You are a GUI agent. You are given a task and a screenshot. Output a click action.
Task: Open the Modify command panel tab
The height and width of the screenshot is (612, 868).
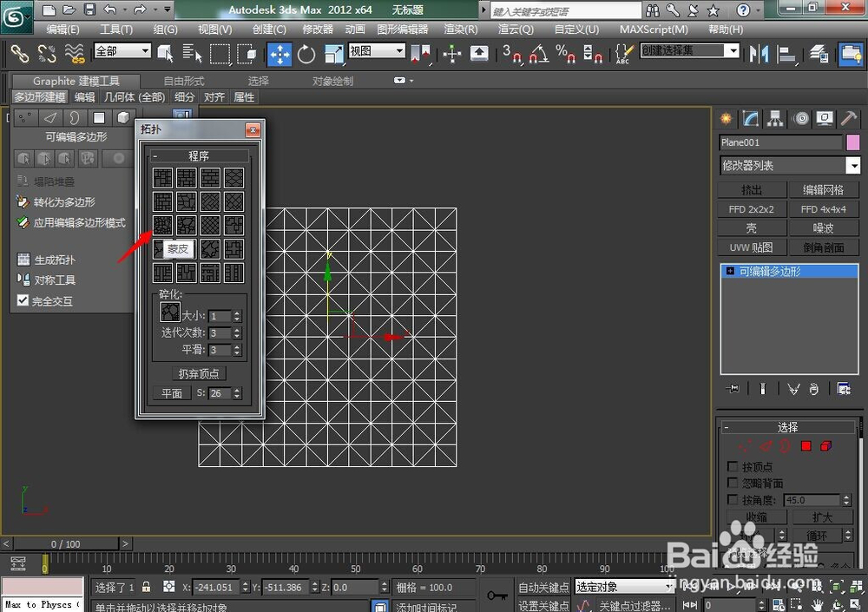point(750,119)
